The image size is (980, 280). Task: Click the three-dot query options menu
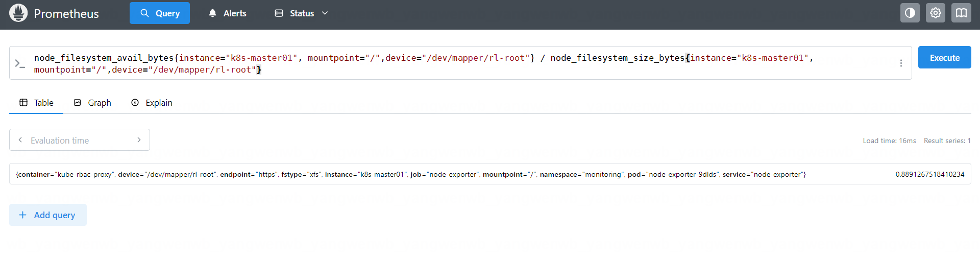coord(901,63)
